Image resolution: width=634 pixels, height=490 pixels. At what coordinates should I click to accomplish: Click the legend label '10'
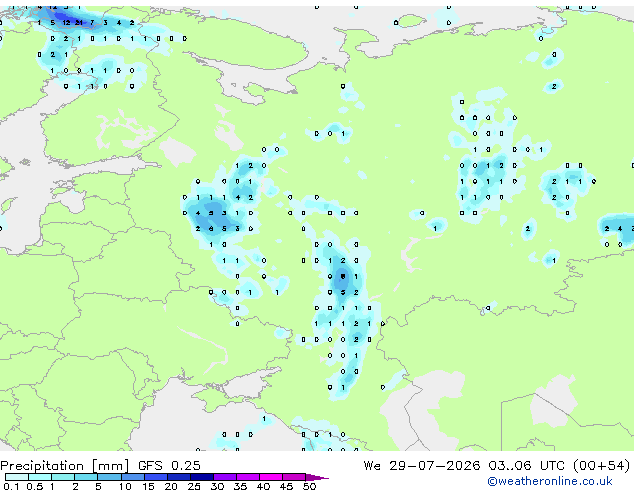(125, 486)
